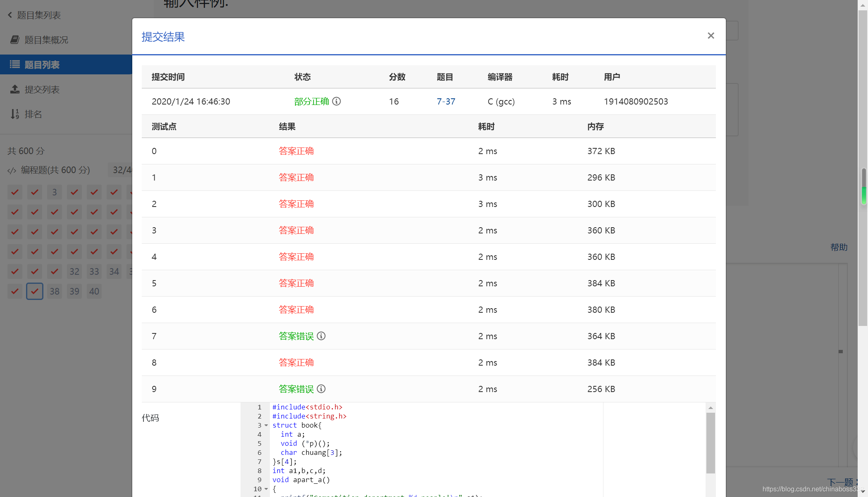This screenshot has width=868, height=497.
Task: Open problem link 7-37
Action: (x=446, y=101)
